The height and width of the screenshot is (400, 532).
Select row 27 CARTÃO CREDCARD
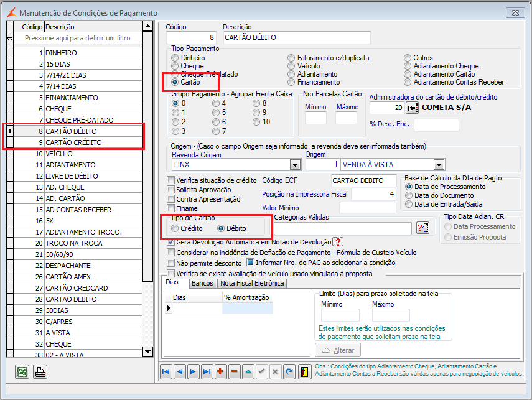click(78, 288)
